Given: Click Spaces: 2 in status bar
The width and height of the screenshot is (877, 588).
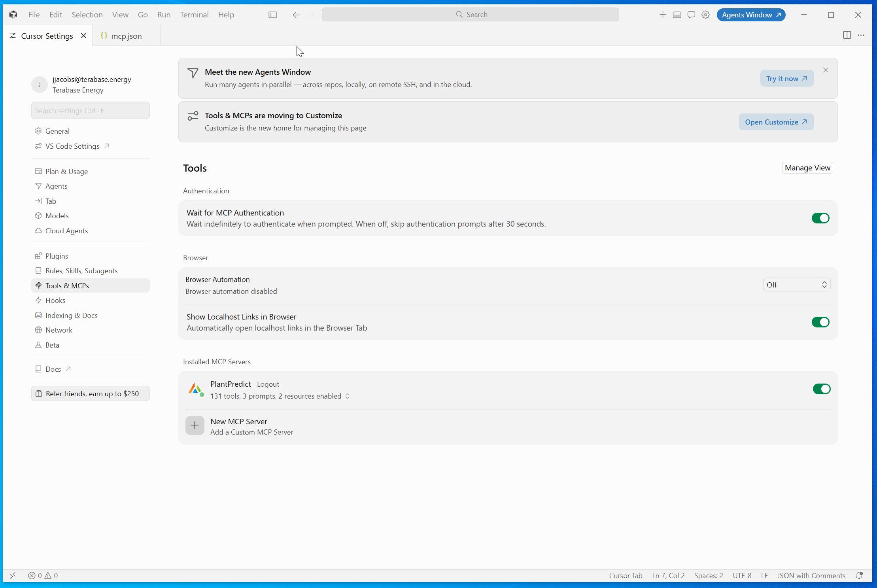Looking at the screenshot, I should 708,575.
